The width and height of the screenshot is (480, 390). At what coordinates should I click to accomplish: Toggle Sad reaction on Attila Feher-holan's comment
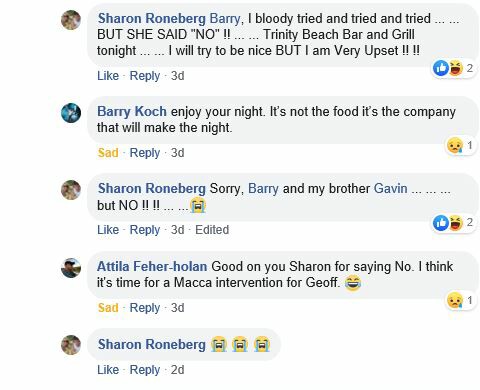click(x=108, y=308)
